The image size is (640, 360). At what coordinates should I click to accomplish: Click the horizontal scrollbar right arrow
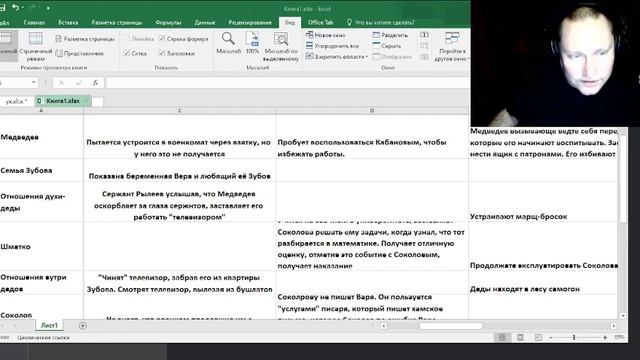[613, 326]
